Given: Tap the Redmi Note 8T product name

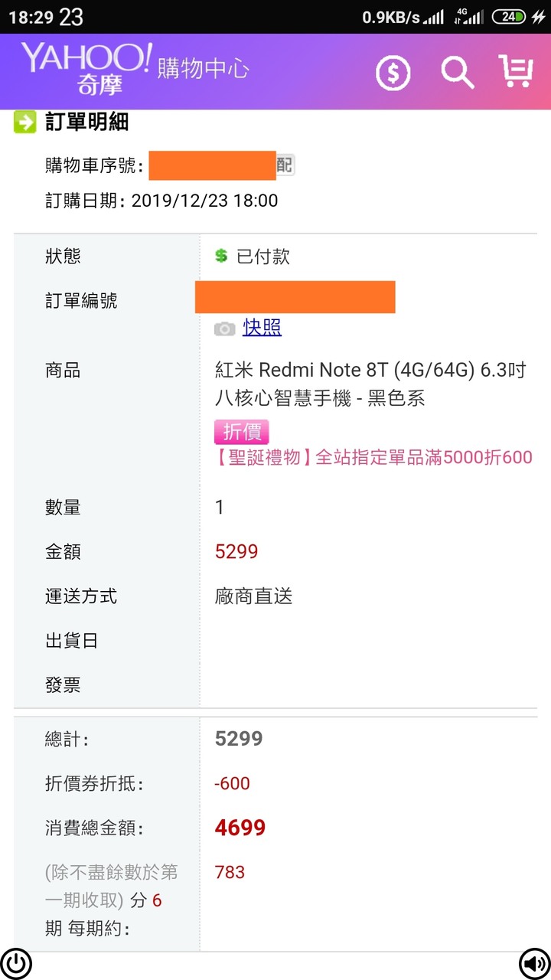Looking at the screenshot, I should [x=370, y=384].
